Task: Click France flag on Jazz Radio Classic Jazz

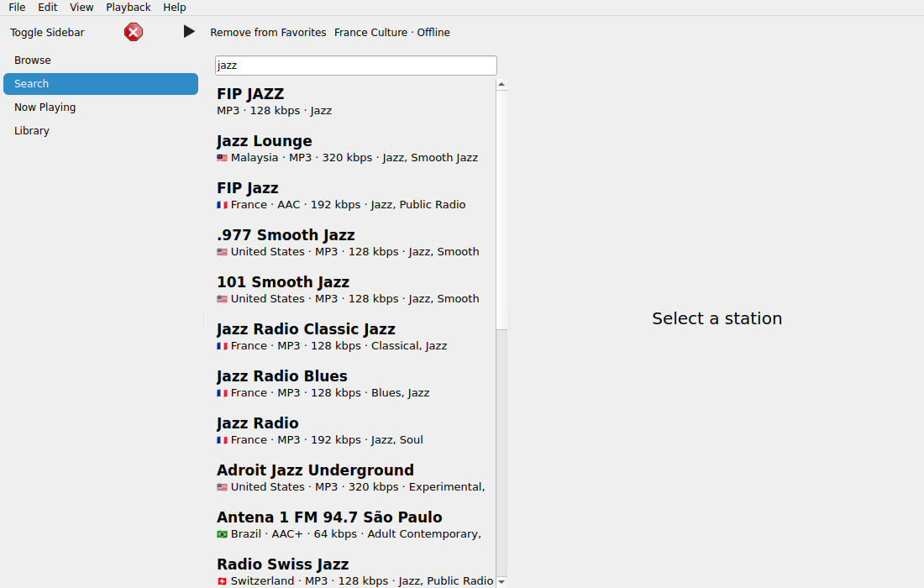Action: (222, 346)
